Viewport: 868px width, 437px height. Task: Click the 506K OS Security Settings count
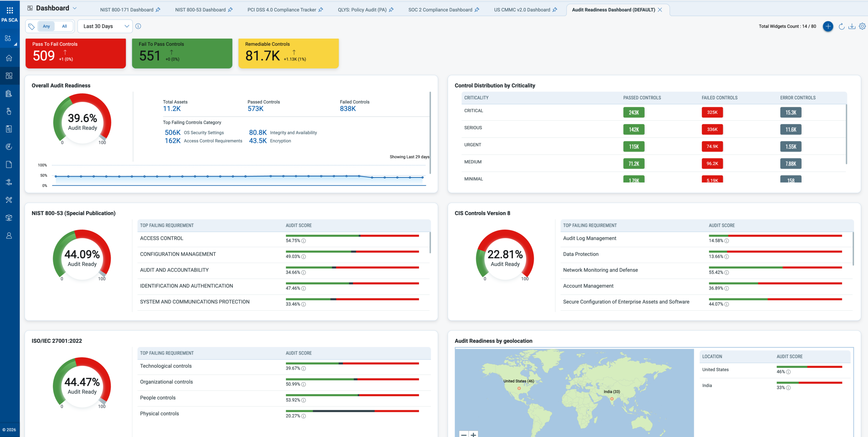173,132
